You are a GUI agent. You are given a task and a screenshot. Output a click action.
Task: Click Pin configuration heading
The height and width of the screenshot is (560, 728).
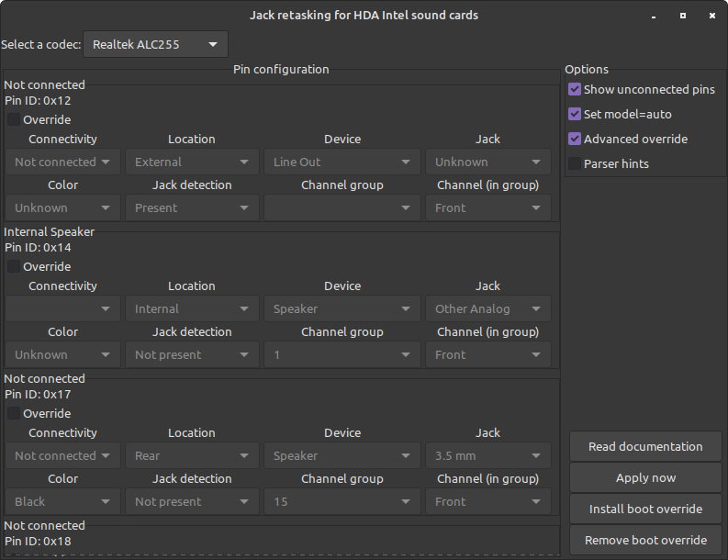[281, 69]
